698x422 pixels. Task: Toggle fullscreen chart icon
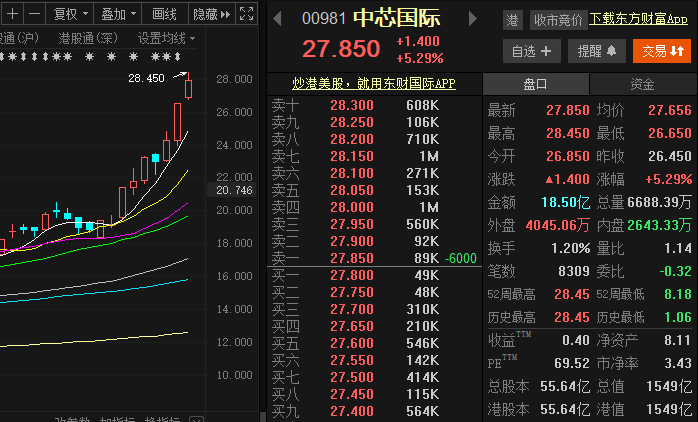click(x=246, y=14)
